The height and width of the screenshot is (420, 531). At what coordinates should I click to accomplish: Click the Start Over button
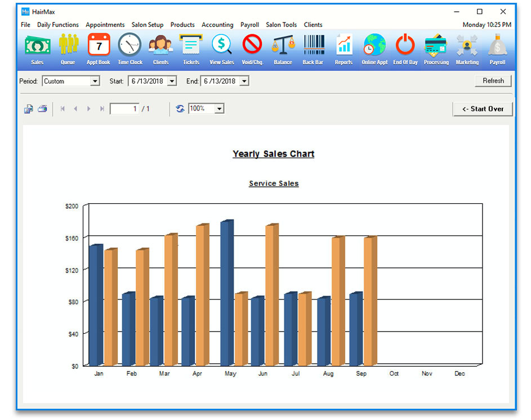(483, 109)
